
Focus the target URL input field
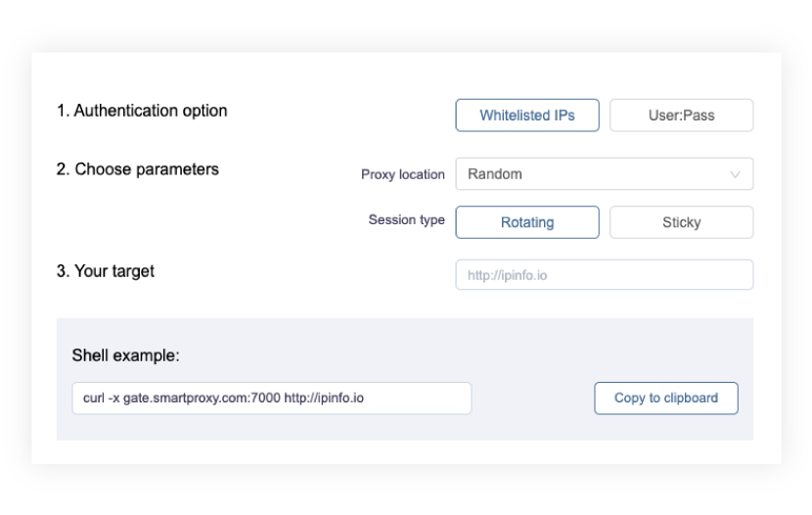(604, 275)
